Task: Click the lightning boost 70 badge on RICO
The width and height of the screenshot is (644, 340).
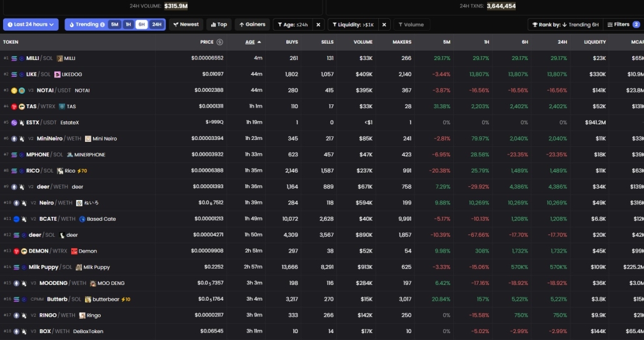Action: tap(82, 171)
